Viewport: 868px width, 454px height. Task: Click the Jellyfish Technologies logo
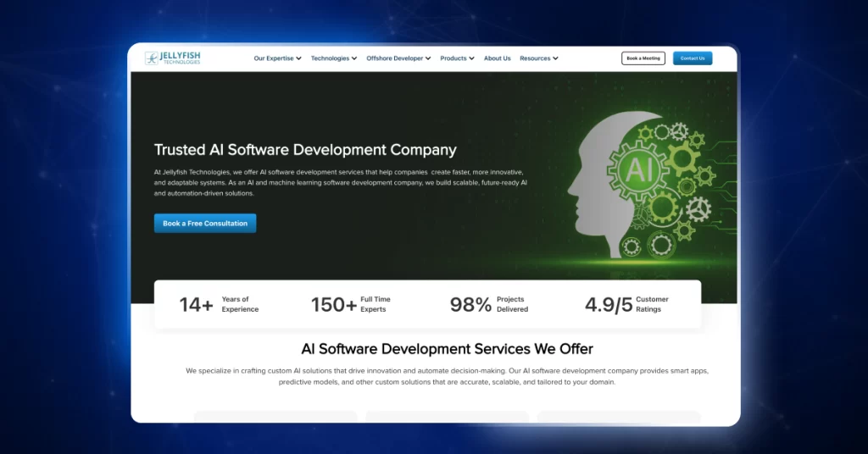pyautogui.click(x=173, y=58)
